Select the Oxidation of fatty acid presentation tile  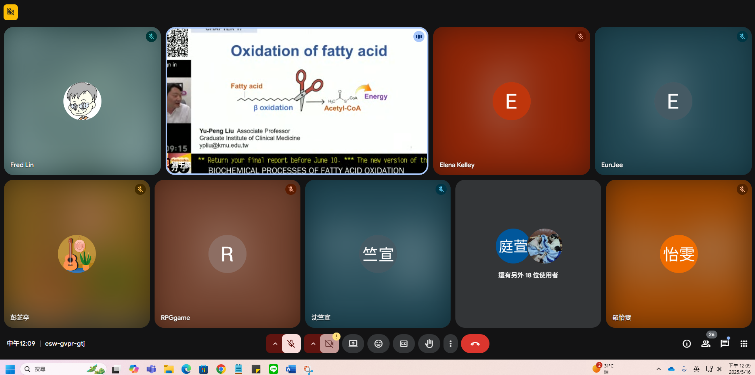tap(297, 101)
